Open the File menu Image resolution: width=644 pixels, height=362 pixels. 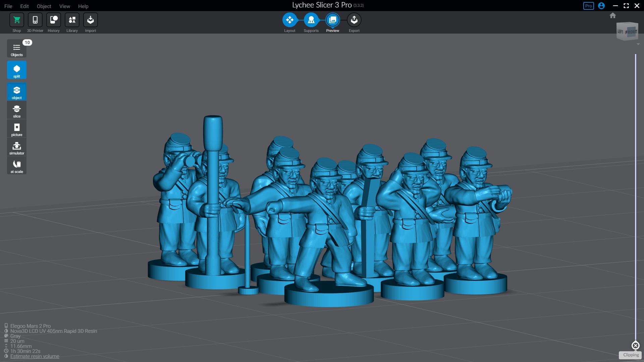tap(8, 6)
